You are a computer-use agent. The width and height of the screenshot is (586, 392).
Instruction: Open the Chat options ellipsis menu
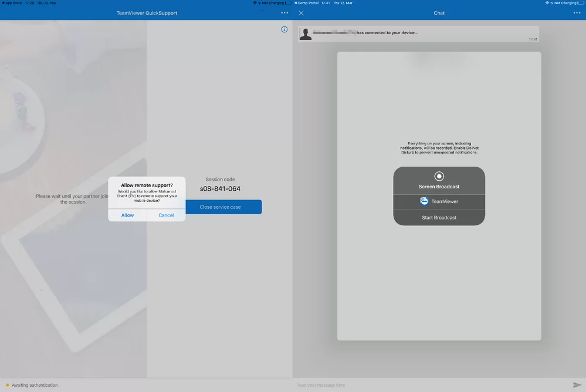[577, 12]
